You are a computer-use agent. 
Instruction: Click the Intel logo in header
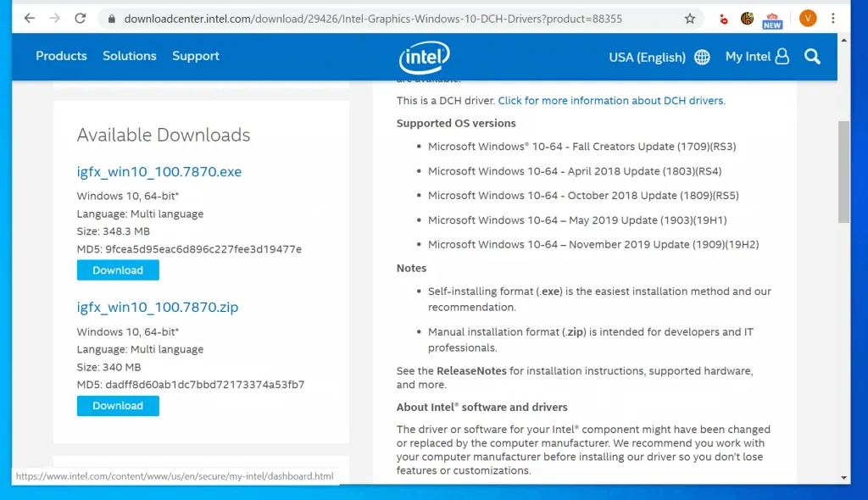pyautogui.click(x=424, y=57)
